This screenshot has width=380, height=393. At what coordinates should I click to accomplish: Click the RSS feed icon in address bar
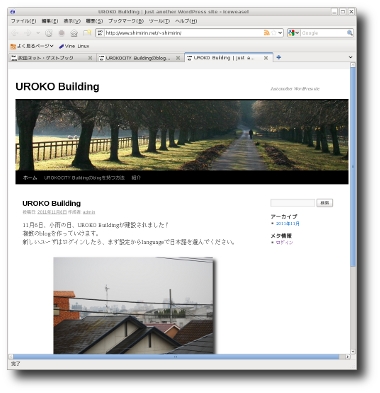[x=266, y=33]
